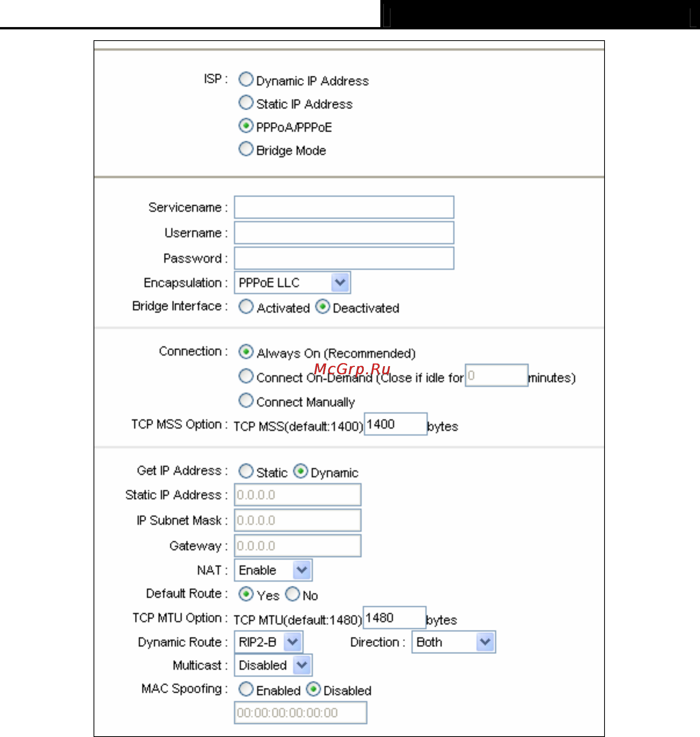Set Default Route to No
Screen dimensions: 700x737
point(293,594)
